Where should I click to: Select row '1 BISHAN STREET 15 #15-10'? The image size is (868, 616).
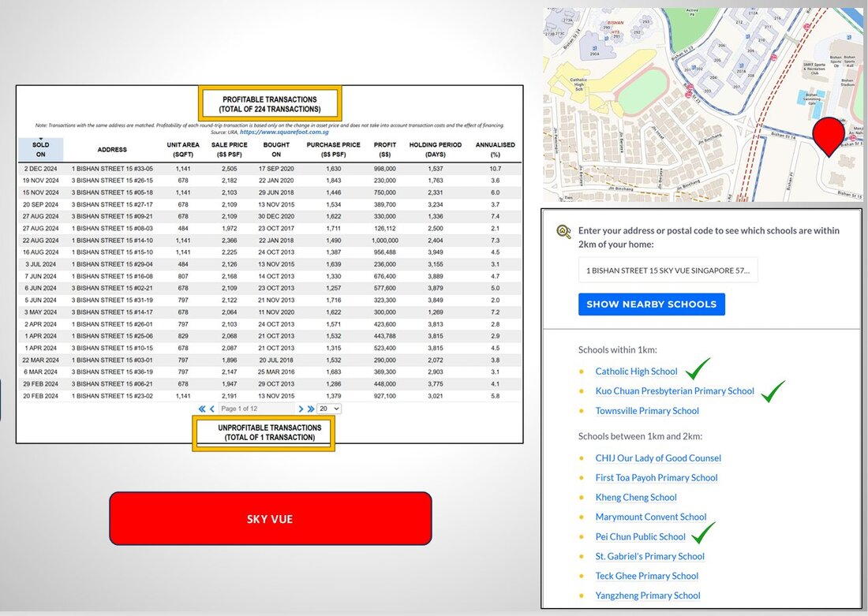270,252
